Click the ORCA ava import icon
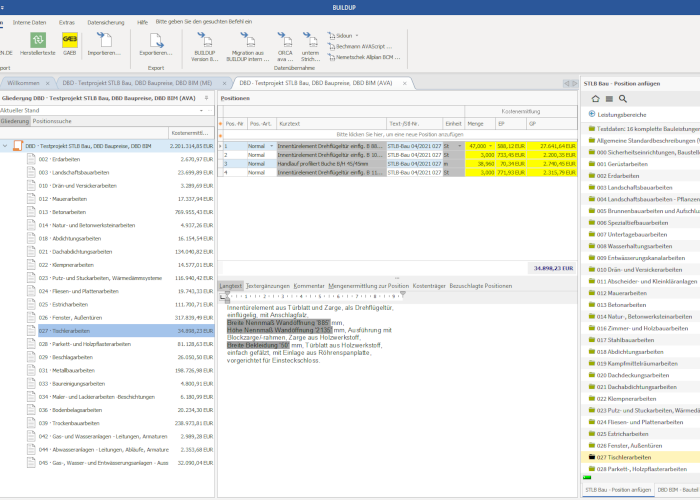This screenshot has height=500, width=700. click(285, 46)
